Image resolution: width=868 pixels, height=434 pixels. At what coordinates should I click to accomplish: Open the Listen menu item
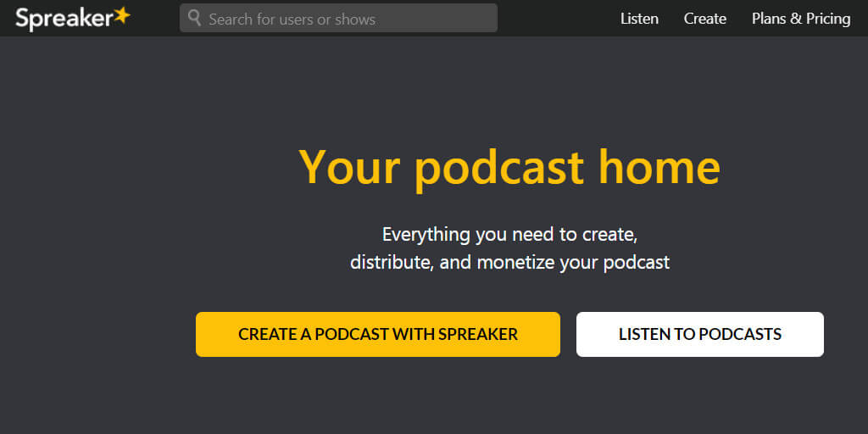coord(639,19)
